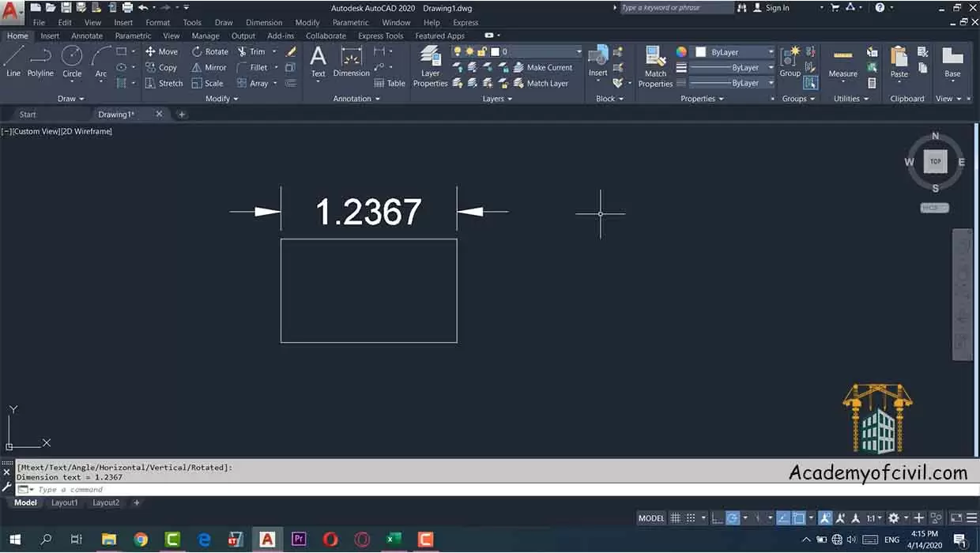The image size is (980, 553).
Task: Toggle polar tracking in status bar
Action: (x=733, y=518)
